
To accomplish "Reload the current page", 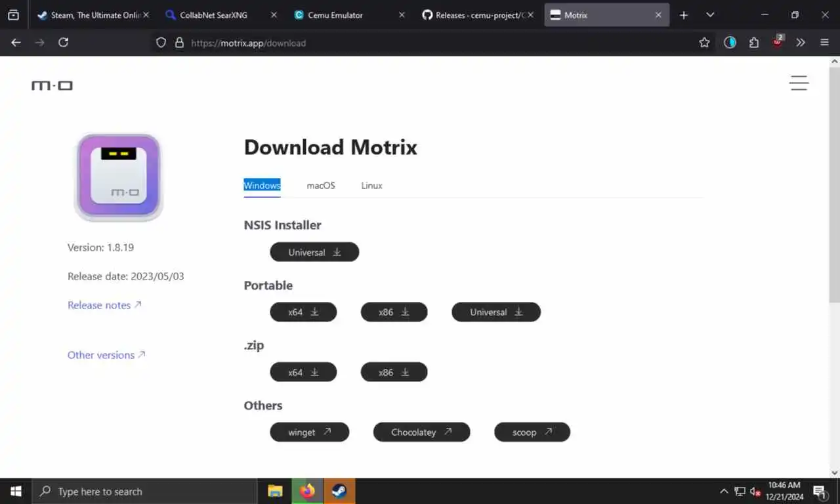I will pos(63,43).
